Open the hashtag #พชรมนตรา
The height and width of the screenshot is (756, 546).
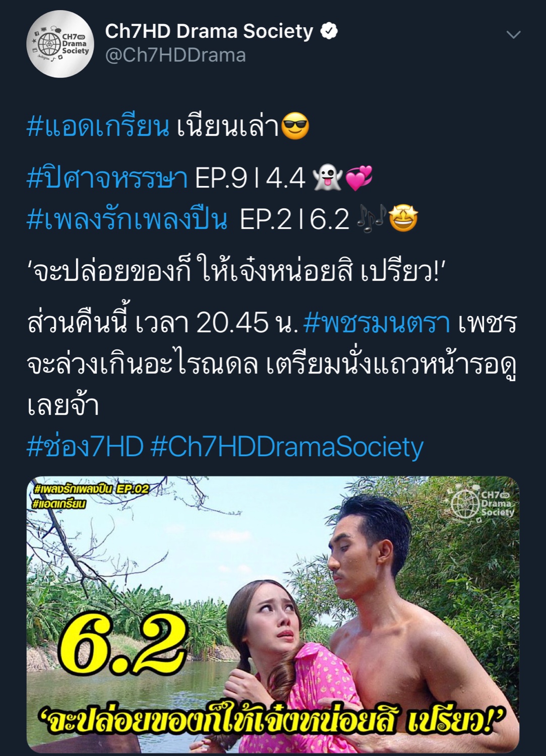(377, 323)
